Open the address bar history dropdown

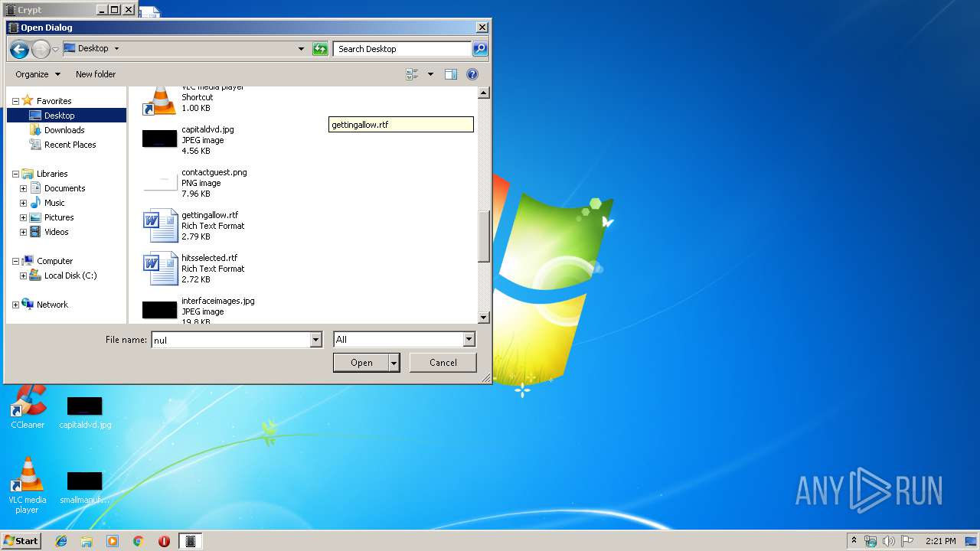click(301, 49)
